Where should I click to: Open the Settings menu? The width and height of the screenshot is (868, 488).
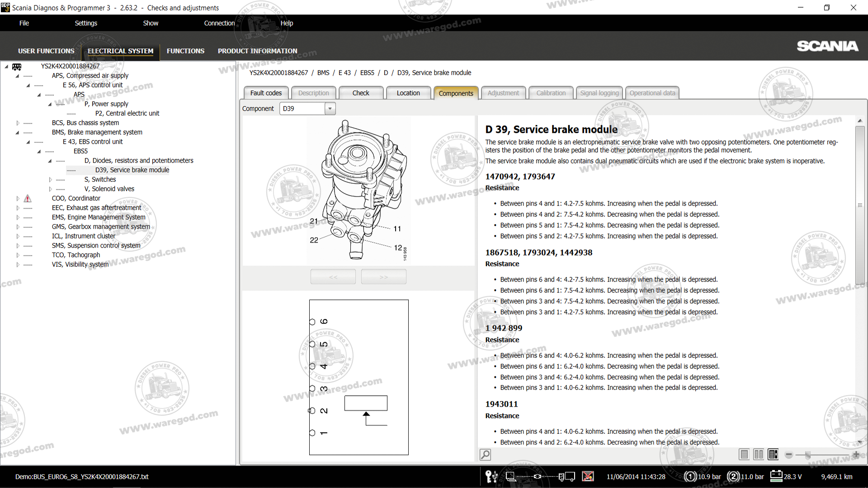[86, 23]
